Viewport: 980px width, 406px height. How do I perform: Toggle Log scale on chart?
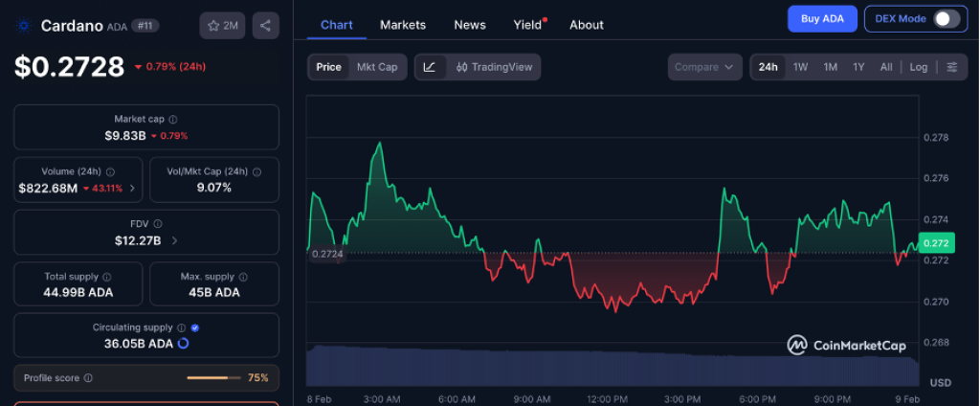(918, 67)
